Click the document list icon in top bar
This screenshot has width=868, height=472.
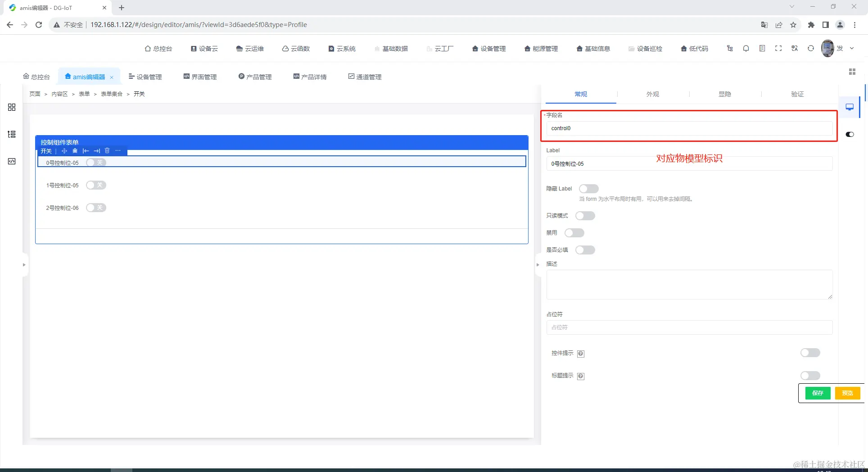(x=762, y=48)
